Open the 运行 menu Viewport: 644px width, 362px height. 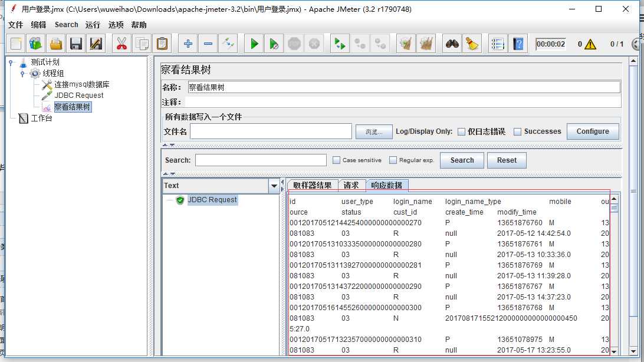(93, 25)
